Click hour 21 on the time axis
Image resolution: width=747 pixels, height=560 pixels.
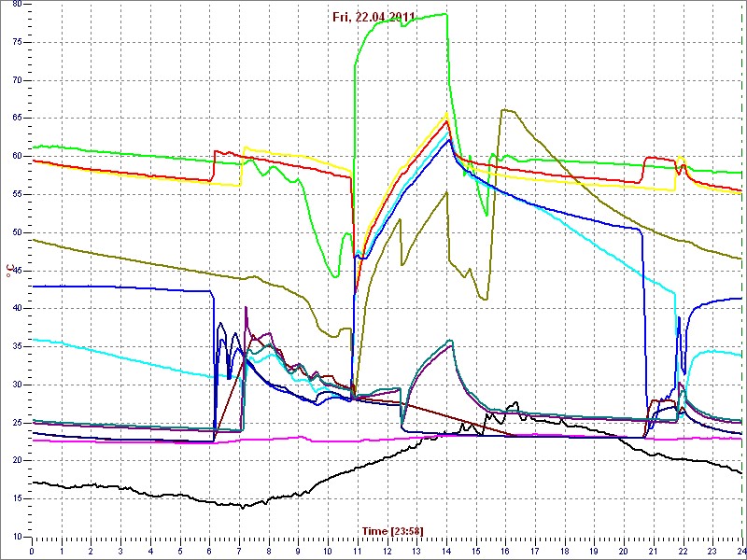[654, 551]
